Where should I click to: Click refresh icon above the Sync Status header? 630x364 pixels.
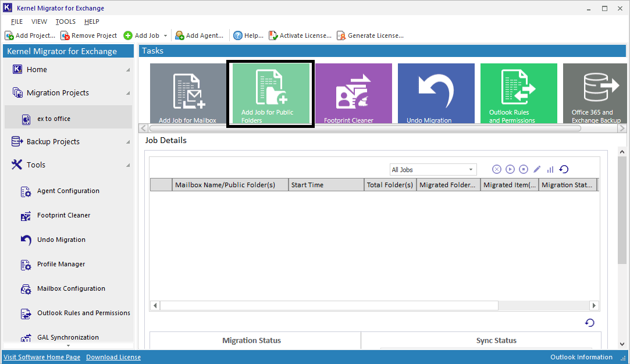(589, 323)
